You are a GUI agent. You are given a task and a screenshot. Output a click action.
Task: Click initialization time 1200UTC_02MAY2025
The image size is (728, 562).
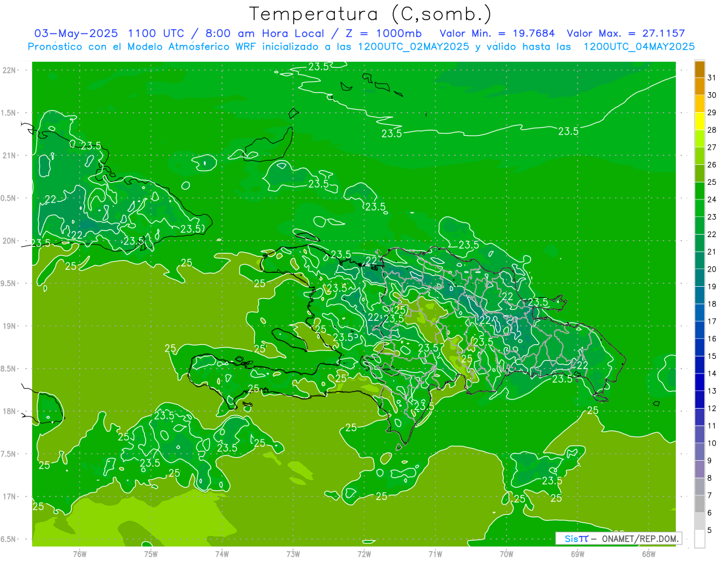point(414,46)
